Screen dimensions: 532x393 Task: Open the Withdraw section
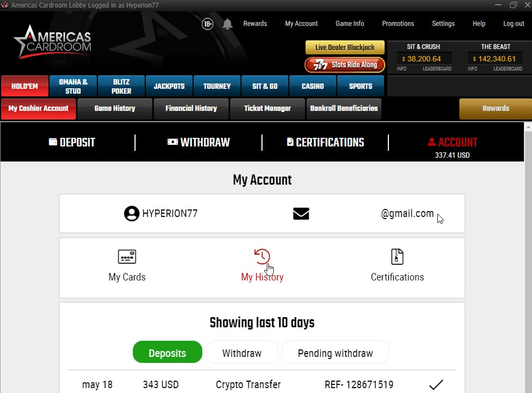[198, 142]
